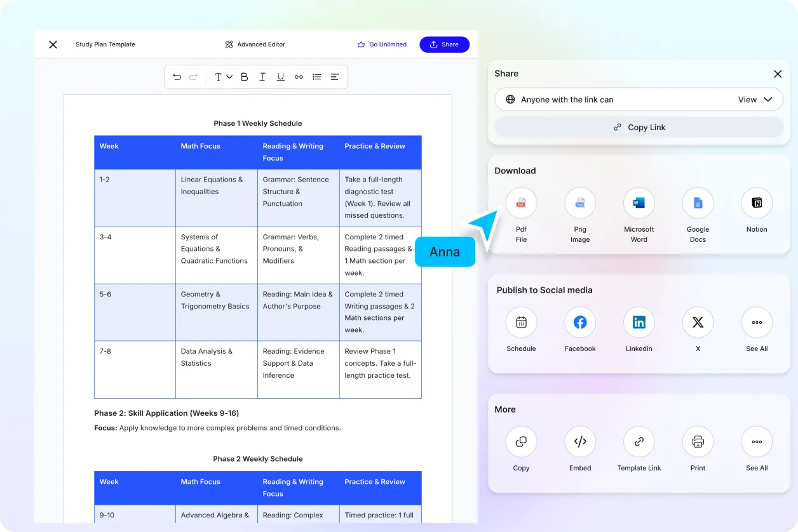This screenshot has height=532, width=798.
Task: Export to Notion
Action: (x=757, y=203)
